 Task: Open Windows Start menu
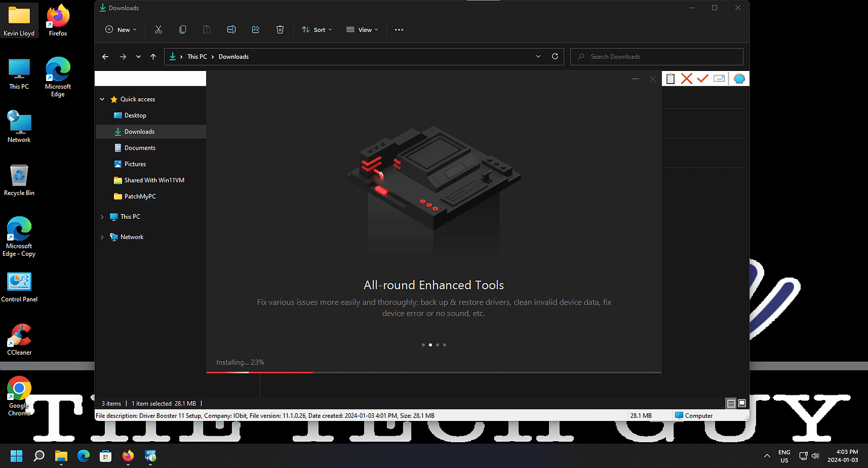tap(17, 456)
